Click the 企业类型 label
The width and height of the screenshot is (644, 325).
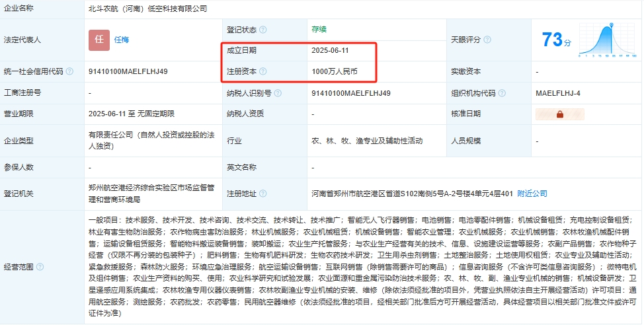tap(19, 141)
